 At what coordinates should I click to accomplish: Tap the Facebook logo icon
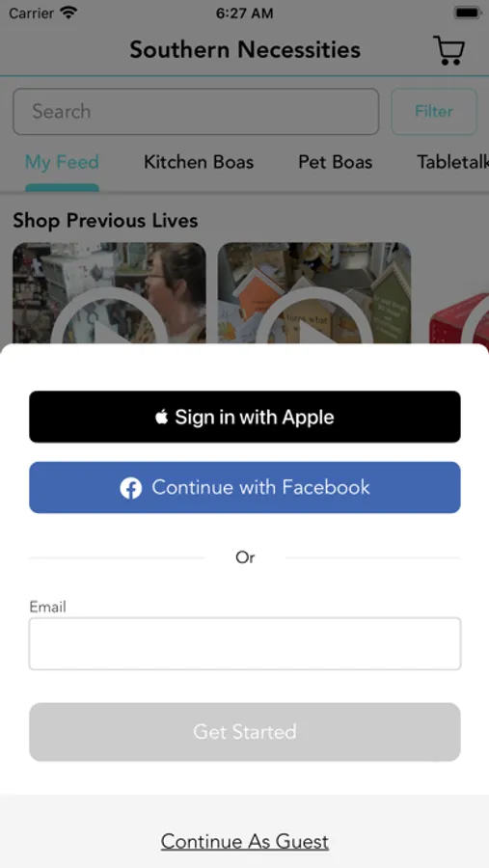coord(131,488)
